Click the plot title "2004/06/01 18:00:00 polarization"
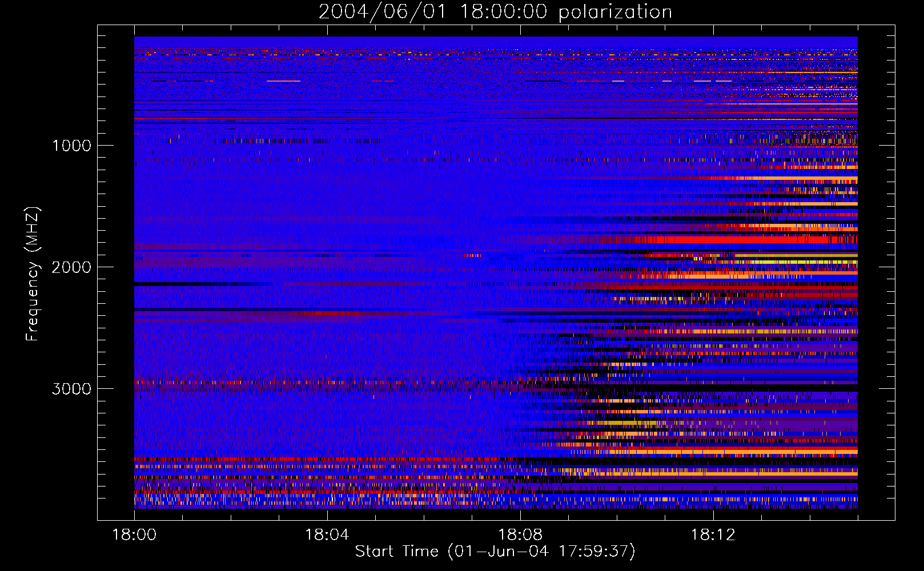 click(495, 12)
